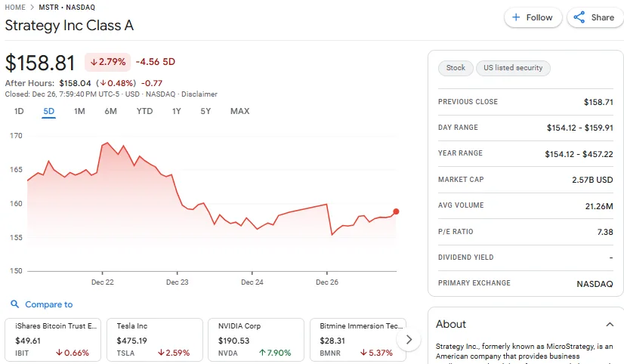Click the Dec 24 axis label
This screenshot has height=364, width=624.
coord(252,282)
